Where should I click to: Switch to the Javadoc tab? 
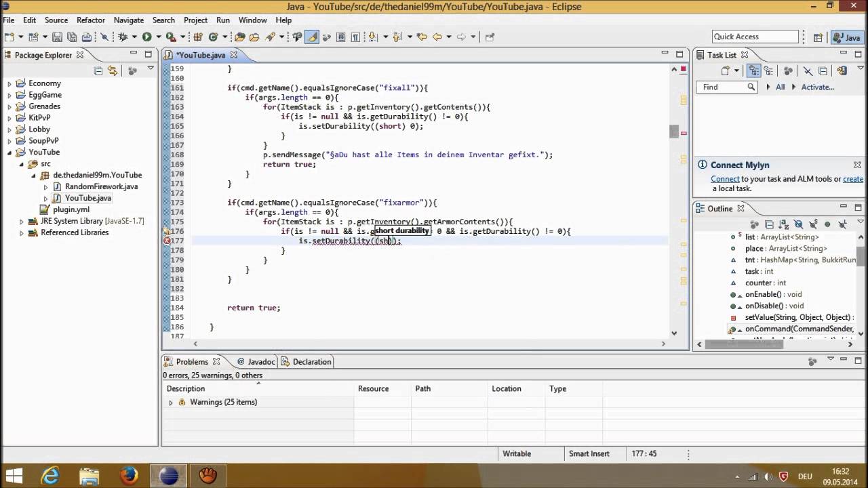click(x=256, y=362)
